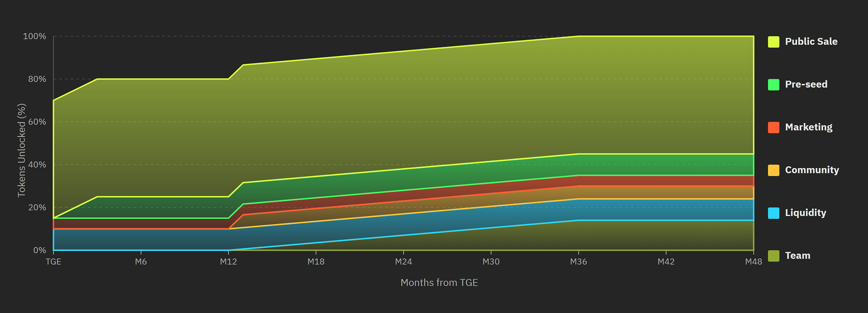
Task: Click the "Months from TGE" axis title
Action: click(x=439, y=283)
